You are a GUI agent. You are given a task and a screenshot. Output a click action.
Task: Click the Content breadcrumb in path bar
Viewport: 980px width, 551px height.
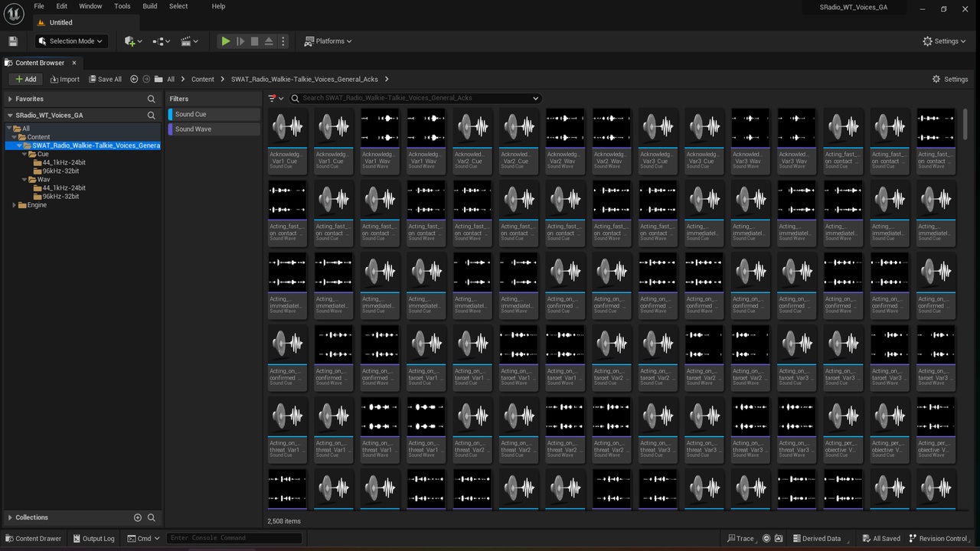203,79
